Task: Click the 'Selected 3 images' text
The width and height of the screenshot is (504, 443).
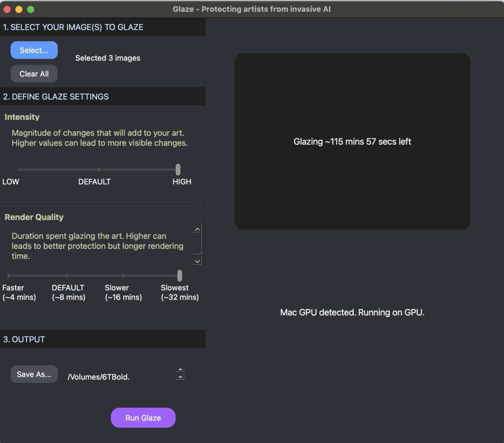Action: tap(108, 58)
